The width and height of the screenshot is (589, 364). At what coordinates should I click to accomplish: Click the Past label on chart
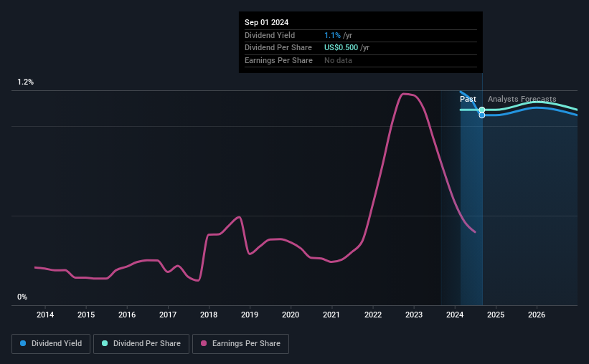click(468, 99)
